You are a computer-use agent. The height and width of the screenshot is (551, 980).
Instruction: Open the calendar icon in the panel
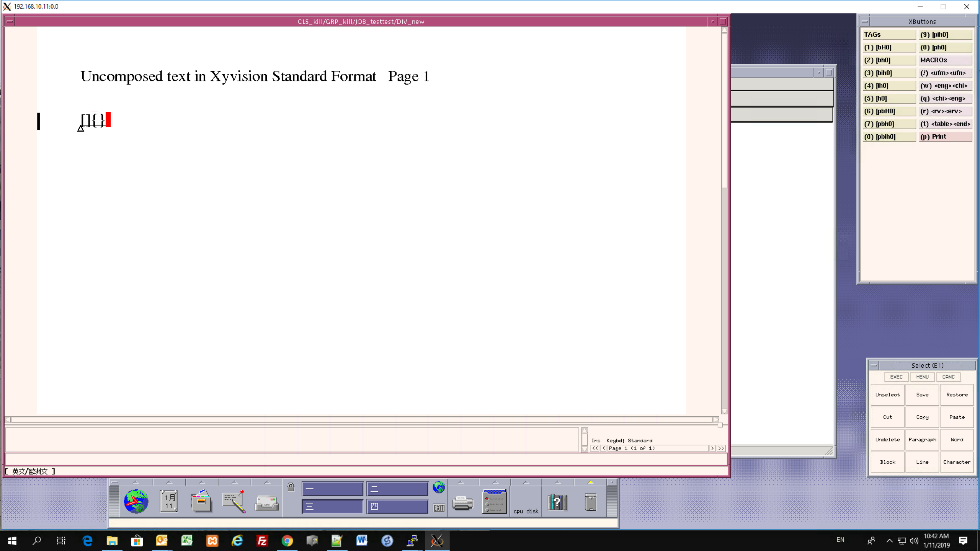tap(169, 501)
